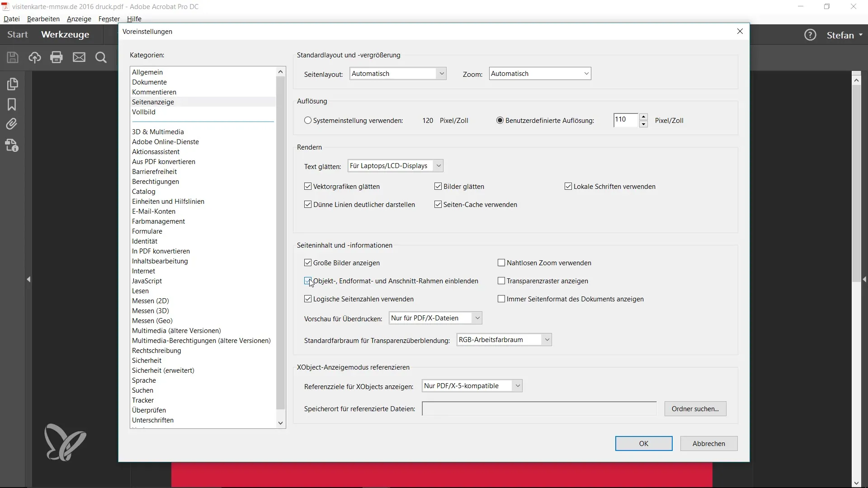Open the Text glätten dropdown
The image size is (868, 488).
(395, 166)
